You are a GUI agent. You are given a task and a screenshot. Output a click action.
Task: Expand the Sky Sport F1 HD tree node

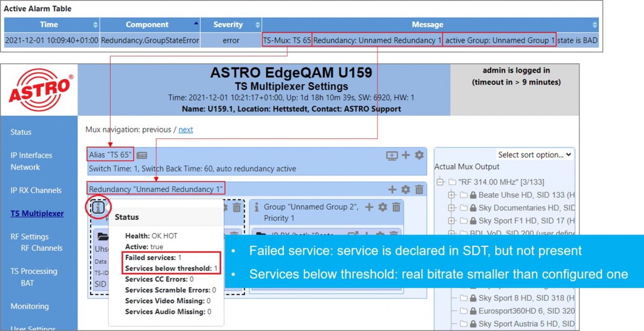pyautogui.click(x=451, y=221)
